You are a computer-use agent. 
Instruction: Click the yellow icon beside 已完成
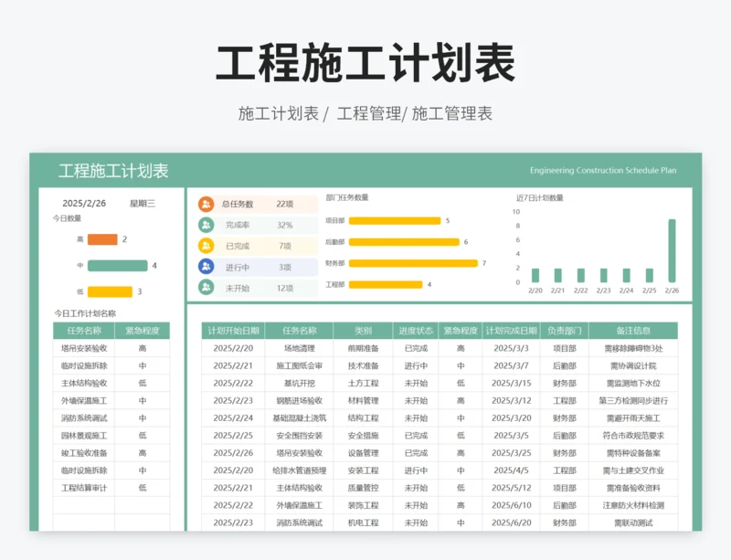[x=207, y=246]
